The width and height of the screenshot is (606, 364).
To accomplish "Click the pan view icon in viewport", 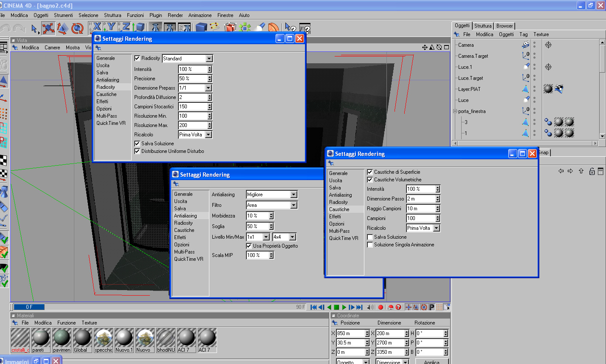I will 425,47.
